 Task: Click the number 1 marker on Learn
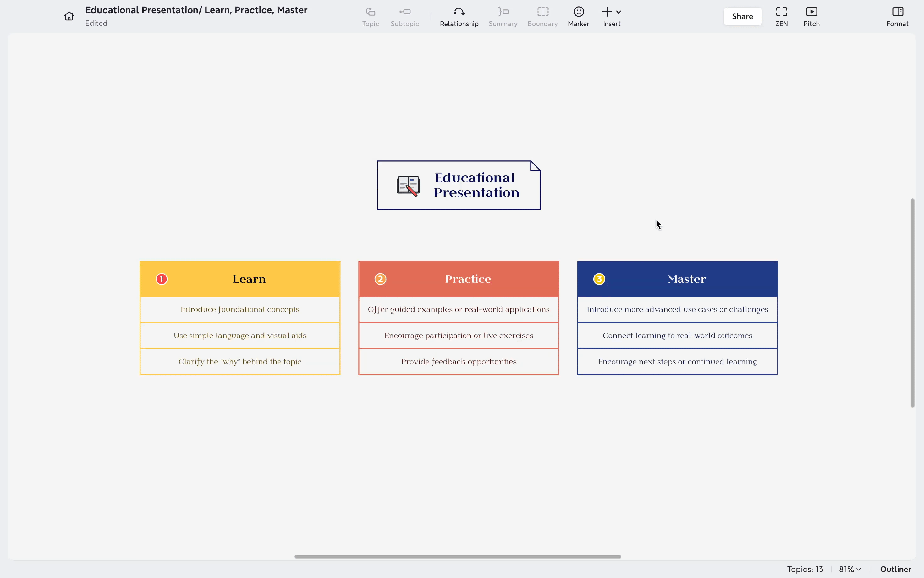[162, 279]
